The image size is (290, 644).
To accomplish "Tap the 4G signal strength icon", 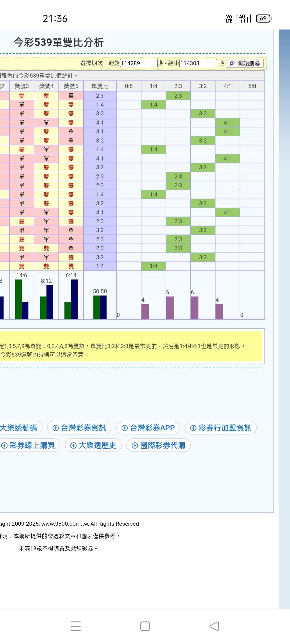I will tap(245, 19).
